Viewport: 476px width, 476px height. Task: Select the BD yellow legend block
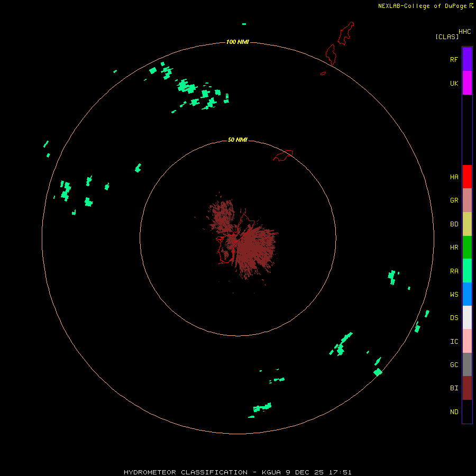coord(467,224)
